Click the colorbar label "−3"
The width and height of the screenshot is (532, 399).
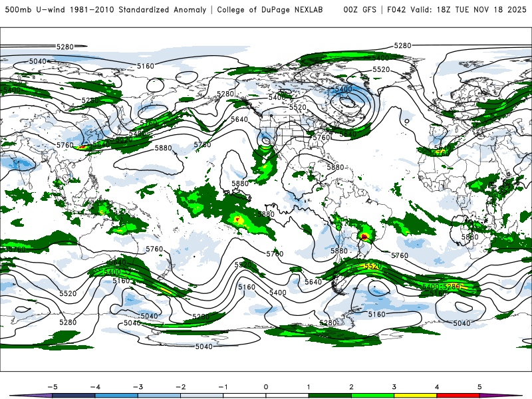[x=138, y=387]
